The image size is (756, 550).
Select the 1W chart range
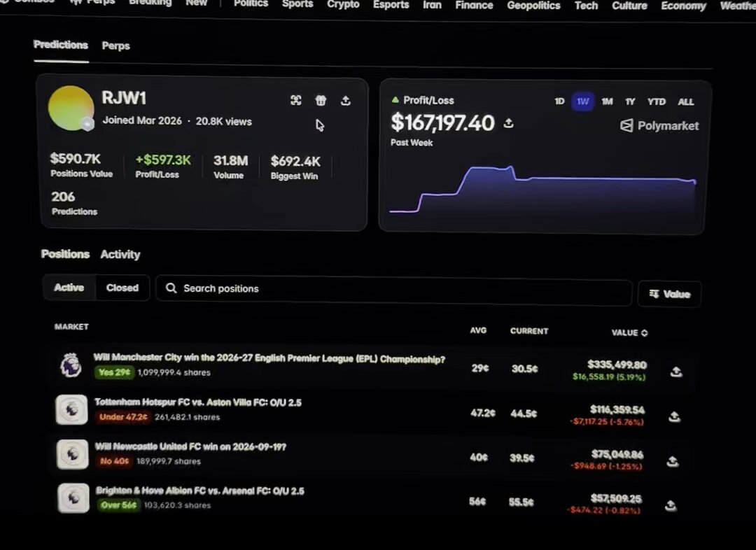pyautogui.click(x=583, y=101)
